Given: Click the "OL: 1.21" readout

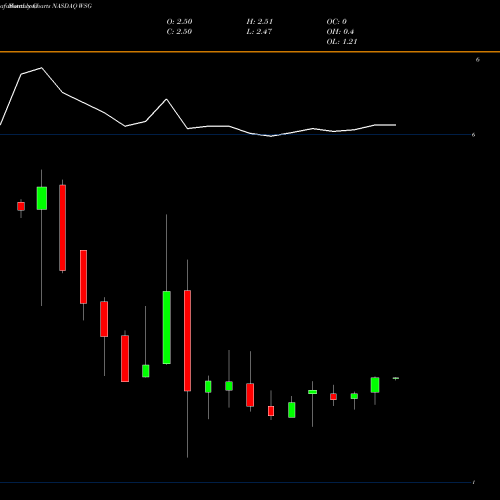Looking at the screenshot, I should pos(342,41).
